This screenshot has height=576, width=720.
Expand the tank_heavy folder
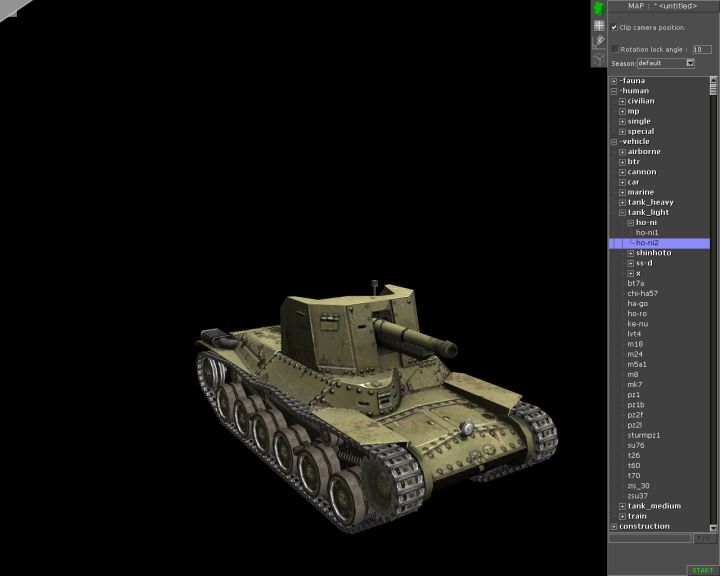click(622, 202)
